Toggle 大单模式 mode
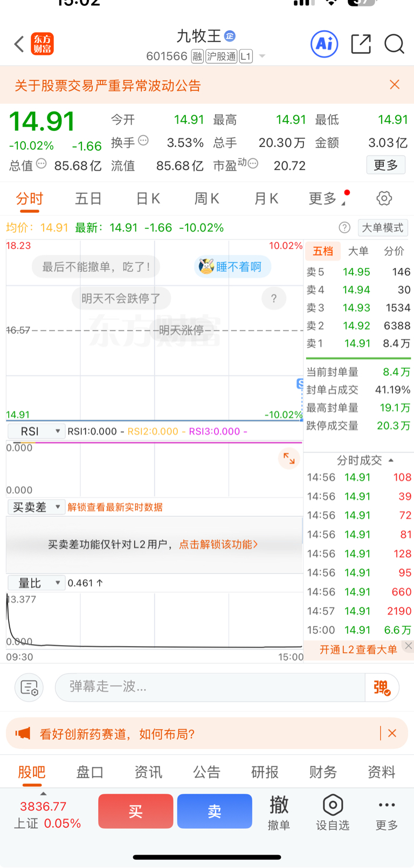The width and height of the screenshot is (414, 868). click(x=383, y=228)
